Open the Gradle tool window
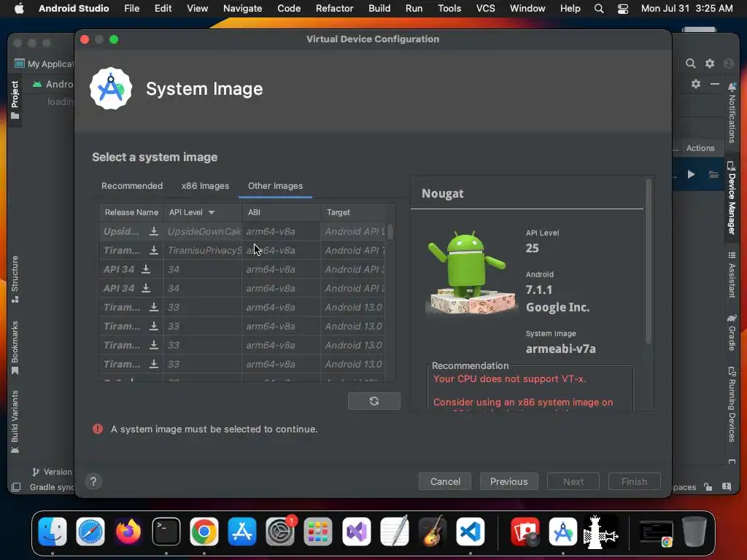This screenshot has height=560, width=747. pyautogui.click(x=732, y=332)
